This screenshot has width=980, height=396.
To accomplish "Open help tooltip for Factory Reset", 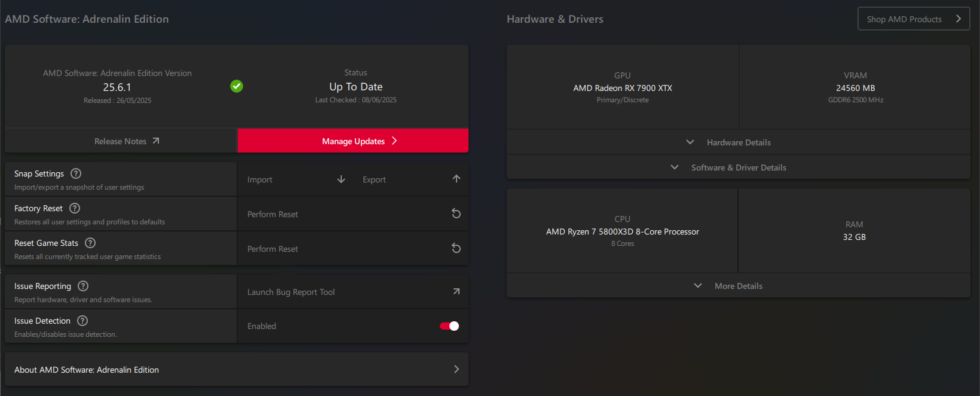I will (x=75, y=208).
